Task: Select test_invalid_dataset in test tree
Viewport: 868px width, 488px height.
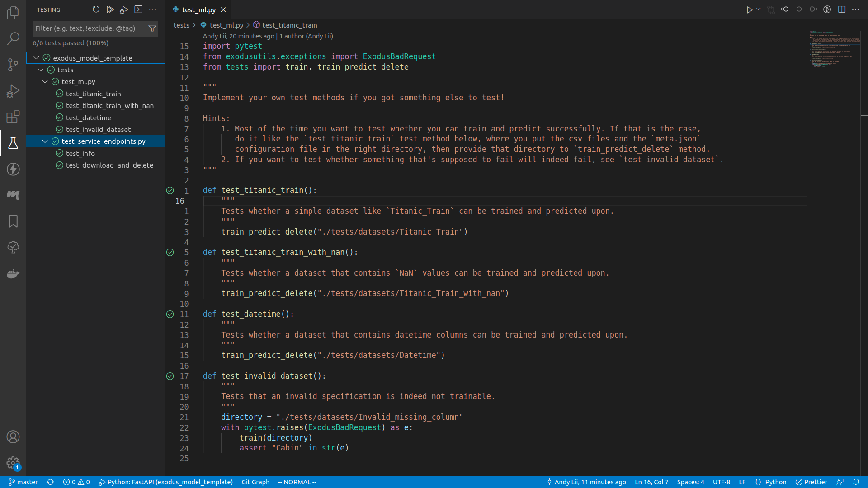Action: click(98, 130)
